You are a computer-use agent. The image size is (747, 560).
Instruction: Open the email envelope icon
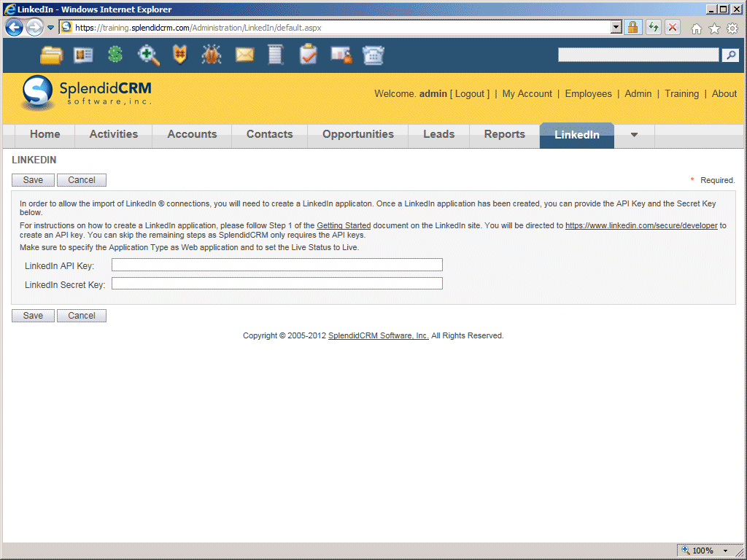244,55
